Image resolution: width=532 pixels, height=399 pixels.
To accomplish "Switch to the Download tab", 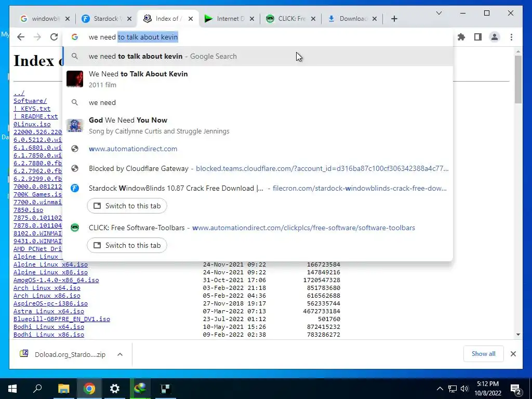I will [347, 19].
